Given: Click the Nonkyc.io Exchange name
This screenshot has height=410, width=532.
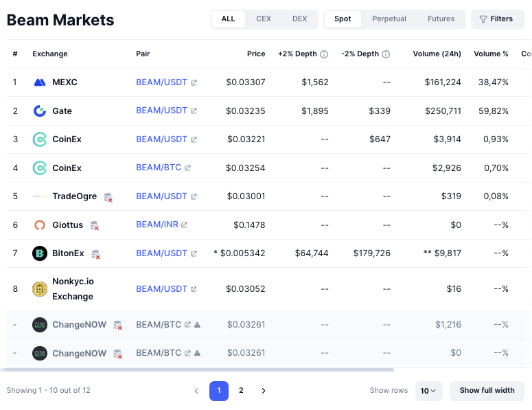Looking at the screenshot, I should (73, 289).
